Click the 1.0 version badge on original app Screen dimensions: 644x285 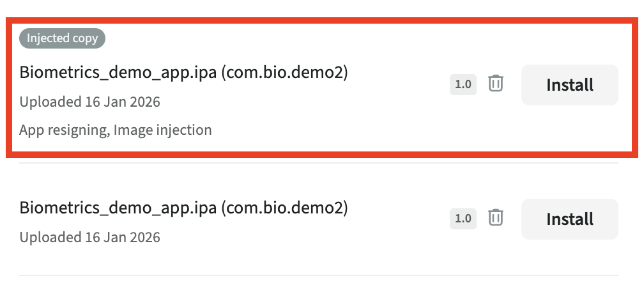pyautogui.click(x=463, y=219)
